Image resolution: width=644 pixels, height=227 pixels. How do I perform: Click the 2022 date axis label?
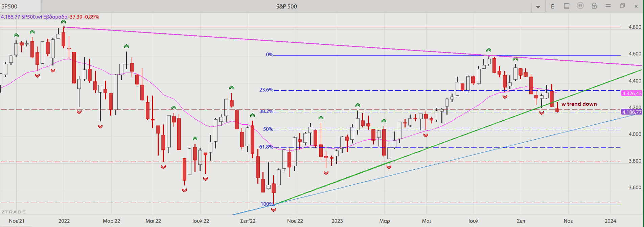[64, 221]
